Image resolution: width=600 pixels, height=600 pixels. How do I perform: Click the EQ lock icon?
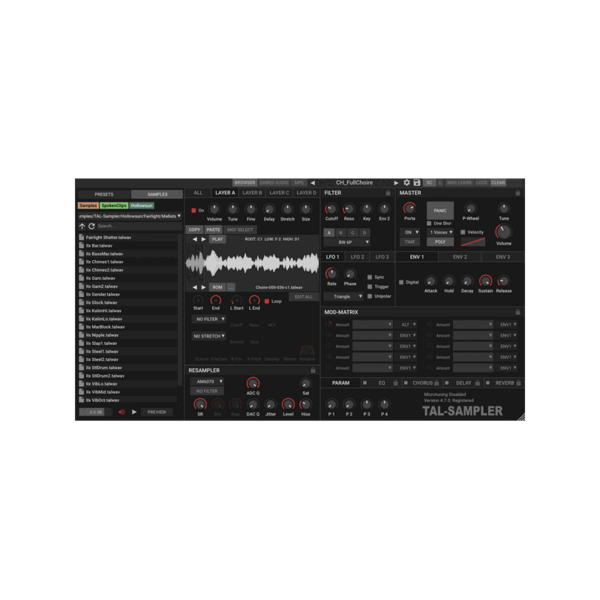click(x=396, y=383)
